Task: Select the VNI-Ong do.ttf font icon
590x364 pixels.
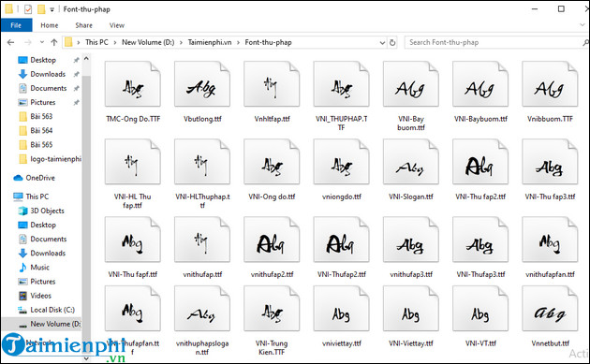Action: (x=272, y=162)
